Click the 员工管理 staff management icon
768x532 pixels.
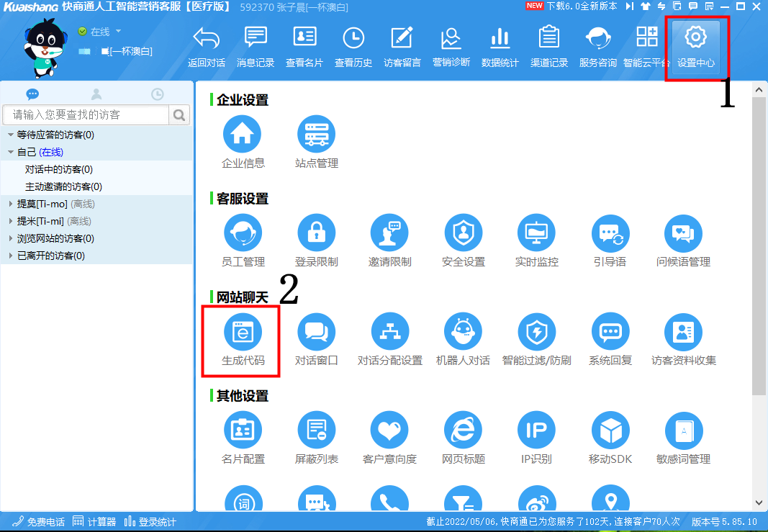[243, 233]
